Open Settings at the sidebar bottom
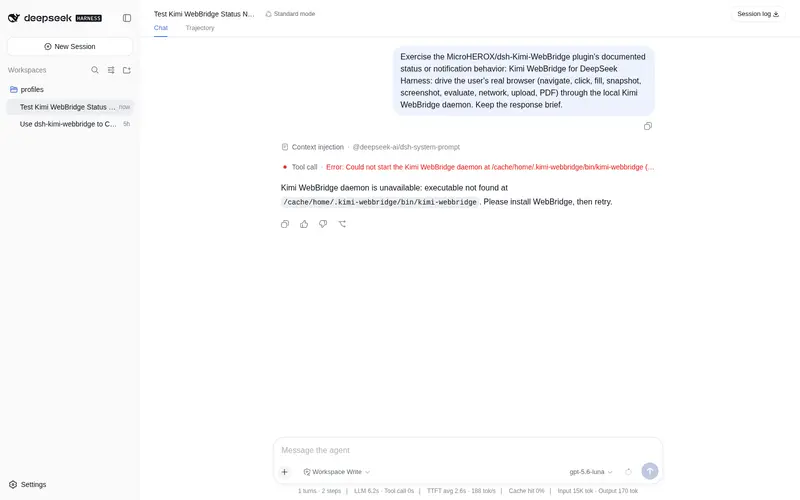Image resolution: width=800 pixels, height=500 pixels. (x=28, y=484)
